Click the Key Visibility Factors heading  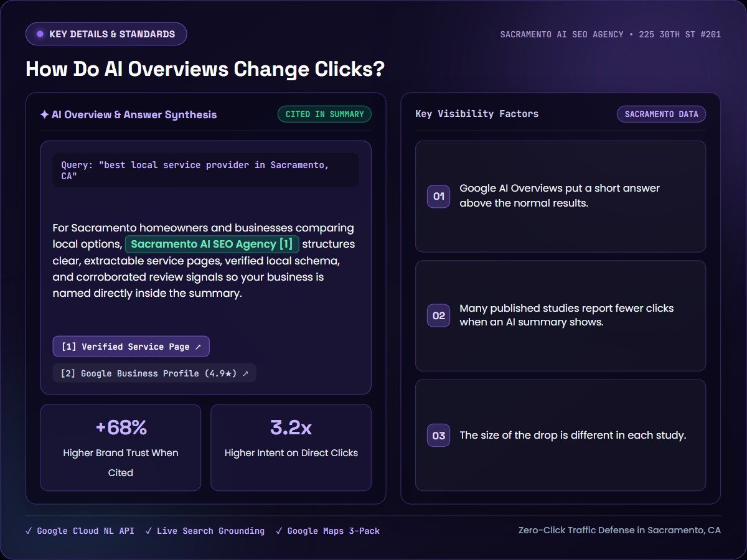[x=477, y=114]
